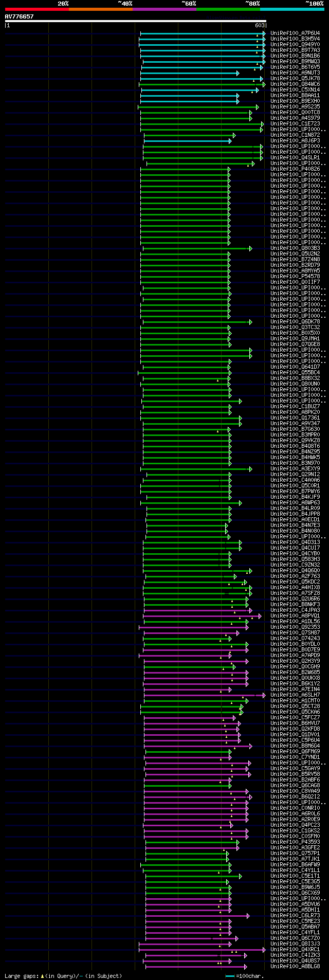
Task: Click the cyan alignment bar for A8J6P3
Action: (188, 141)
